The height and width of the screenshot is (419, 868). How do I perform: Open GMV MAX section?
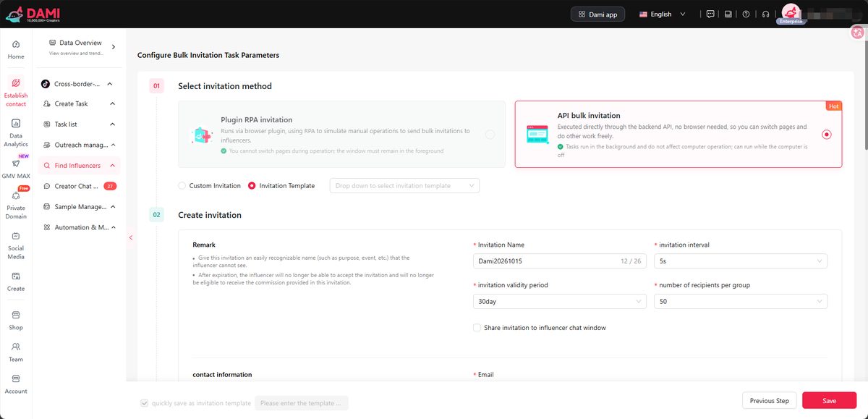point(16,169)
